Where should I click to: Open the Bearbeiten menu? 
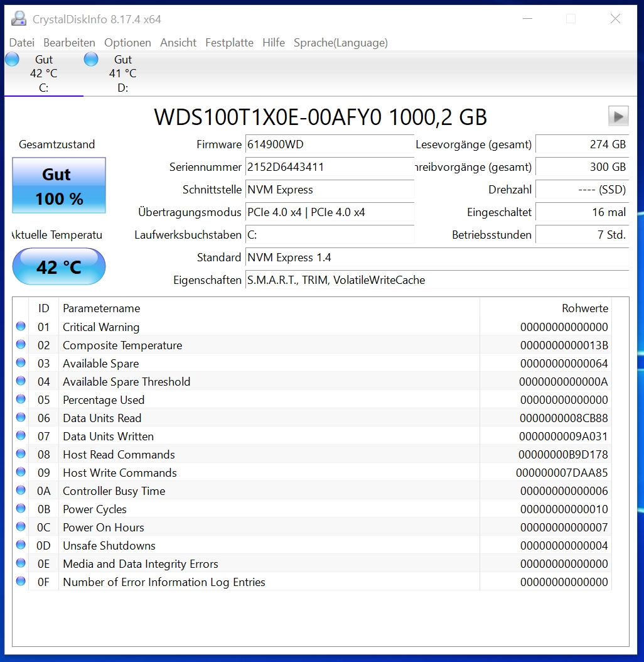(x=69, y=43)
